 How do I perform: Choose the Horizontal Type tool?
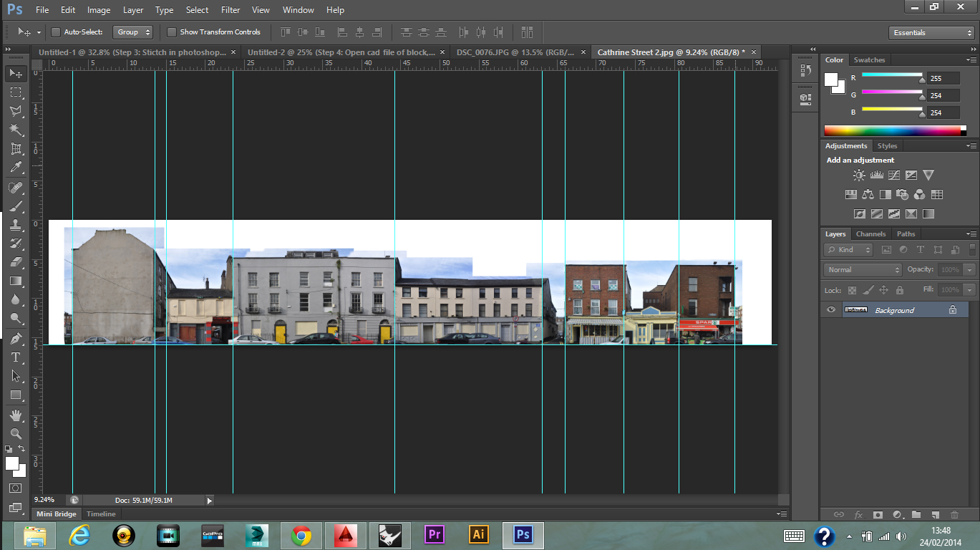(16, 357)
